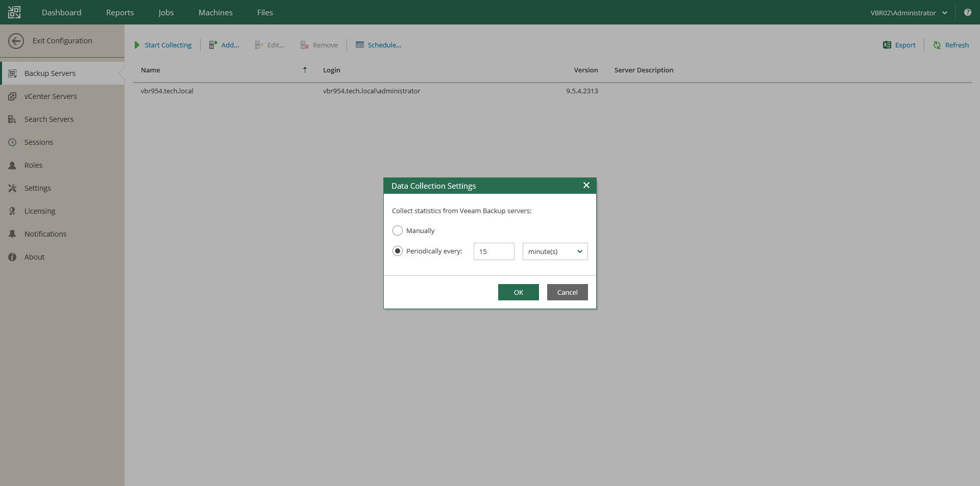Screen dimensions: 980x486
Task: Go to Notifications in the sidebar
Action: coord(62,234)
